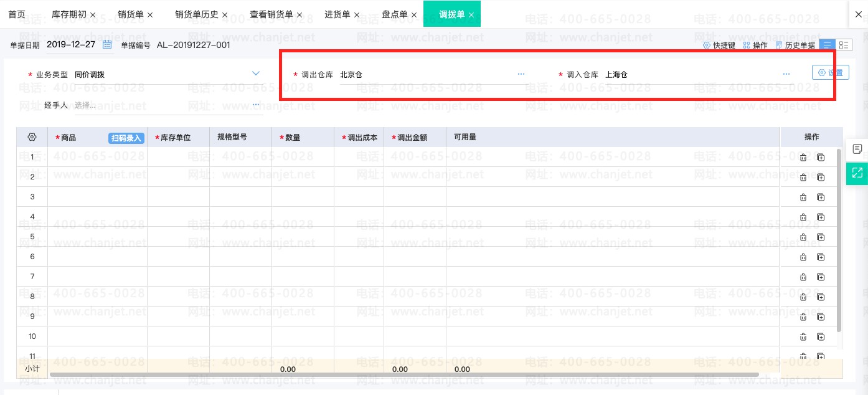
Task: Copy row 3 using duplicate icon
Action: 821,197
